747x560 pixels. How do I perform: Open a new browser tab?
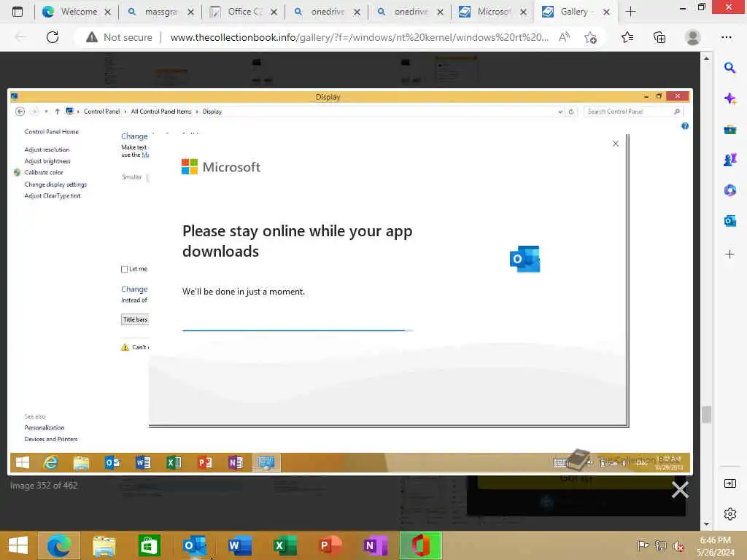click(630, 12)
